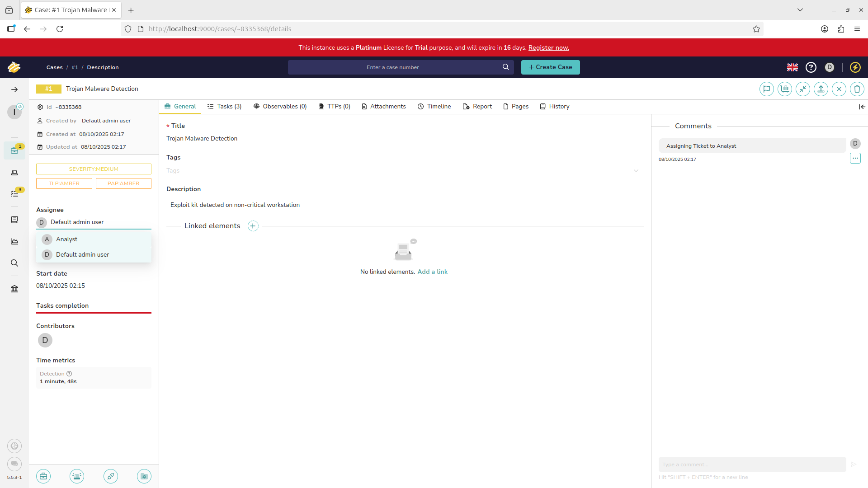Click the export case icon
The height and width of the screenshot is (488, 868).
(x=821, y=89)
